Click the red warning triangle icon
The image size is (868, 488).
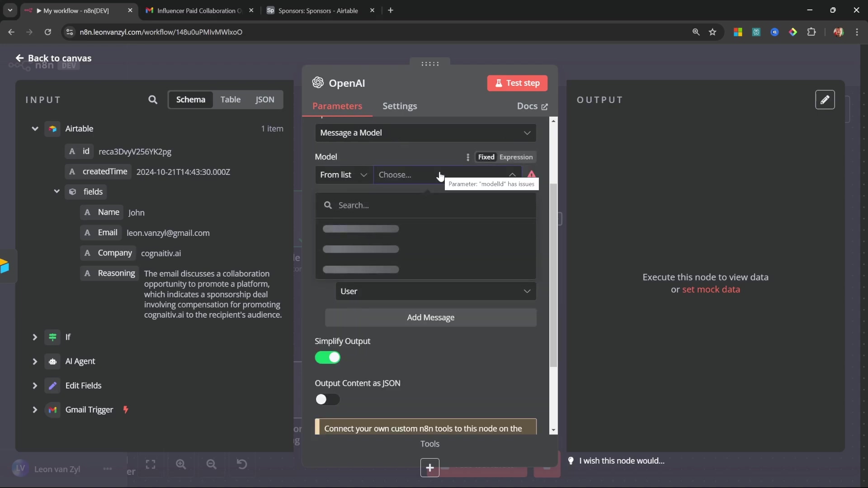[531, 174]
